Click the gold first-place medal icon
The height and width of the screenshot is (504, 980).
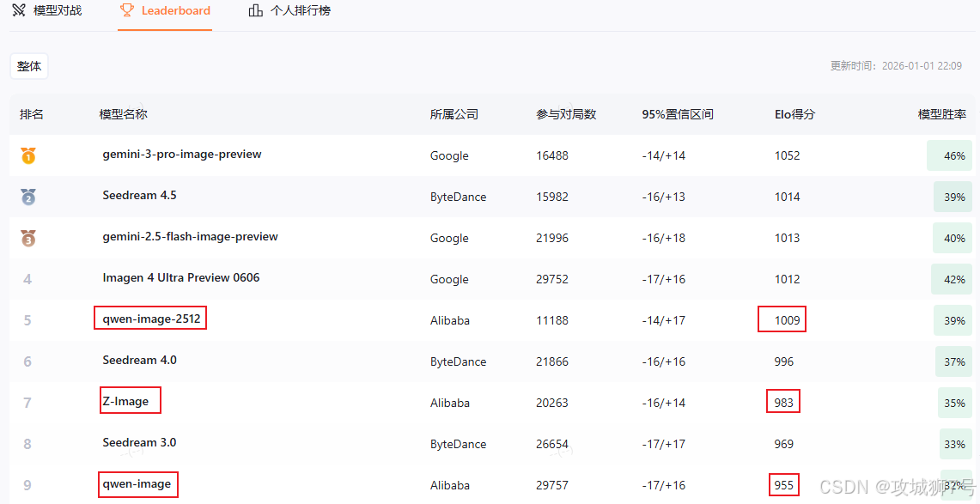28,155
